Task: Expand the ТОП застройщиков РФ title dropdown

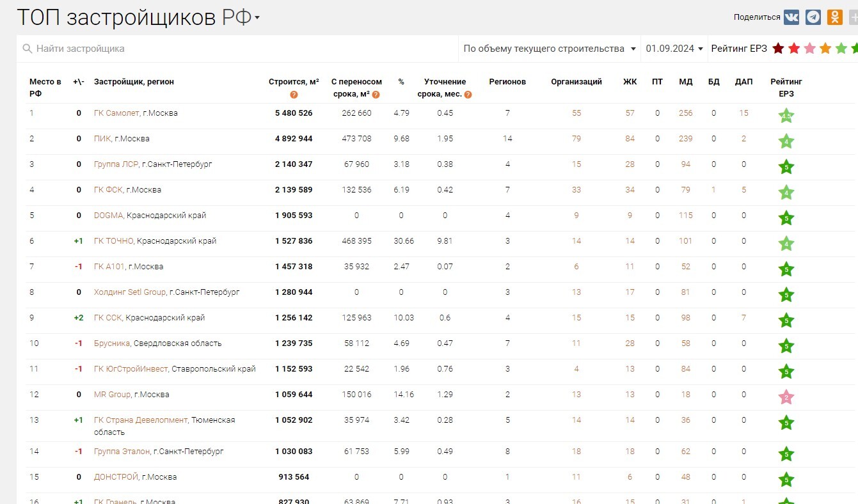Action: 257,18
